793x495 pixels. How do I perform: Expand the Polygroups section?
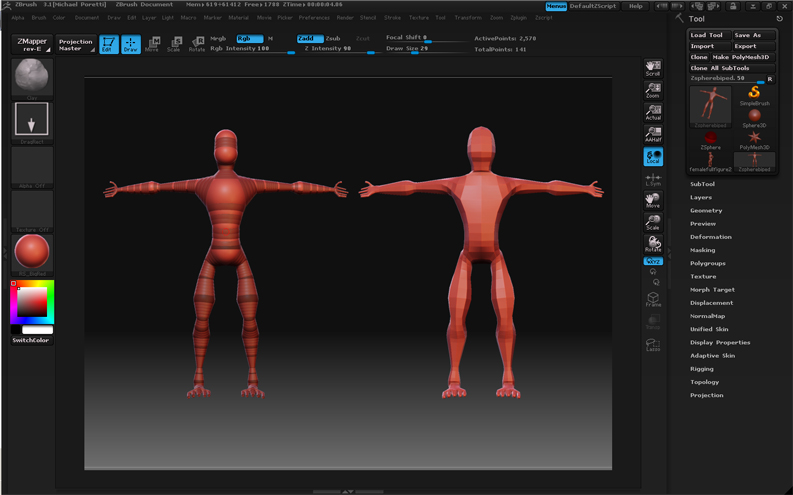click(708, 263)
